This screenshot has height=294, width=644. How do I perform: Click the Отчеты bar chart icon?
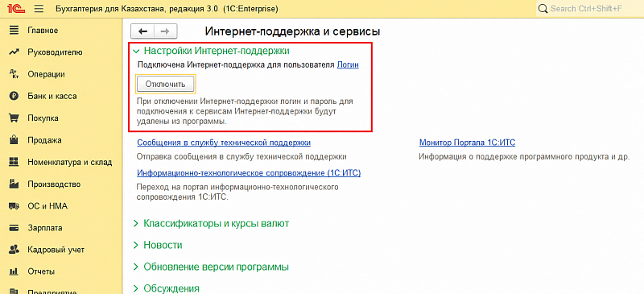click(14, 271)
